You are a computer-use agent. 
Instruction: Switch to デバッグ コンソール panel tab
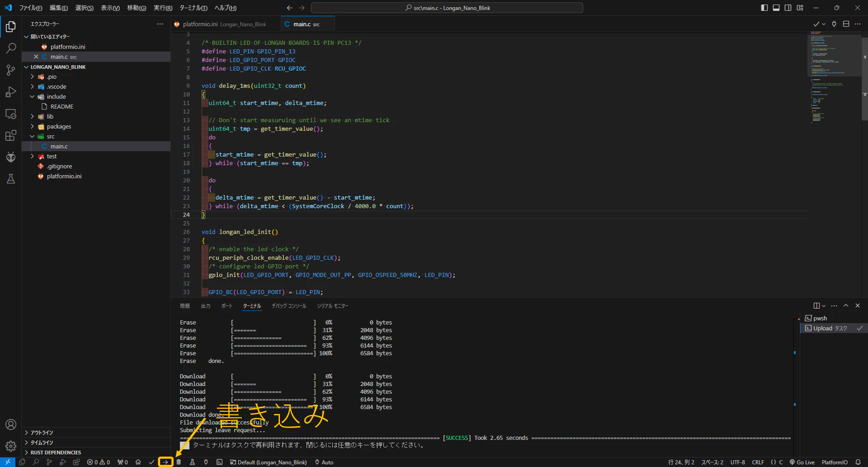(x=289, y=306)
